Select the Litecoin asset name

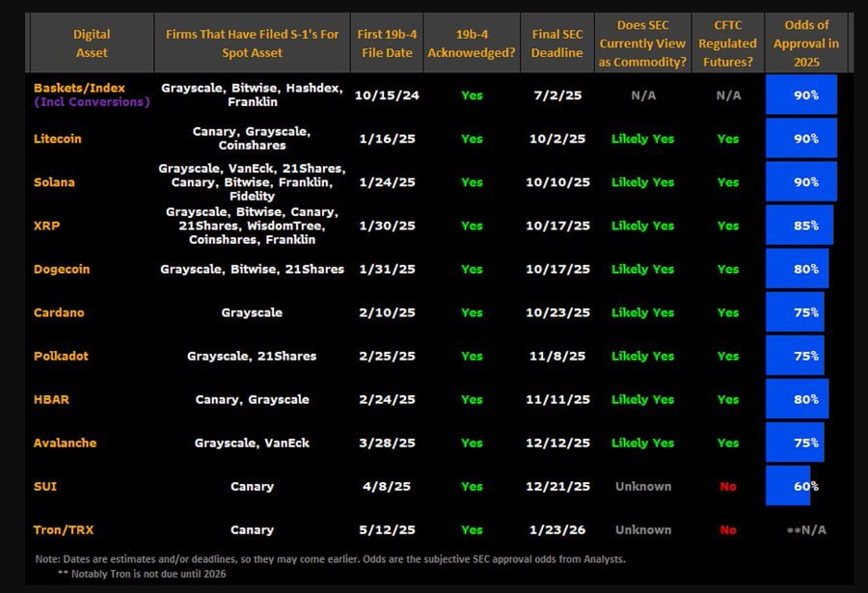(57, 139)
